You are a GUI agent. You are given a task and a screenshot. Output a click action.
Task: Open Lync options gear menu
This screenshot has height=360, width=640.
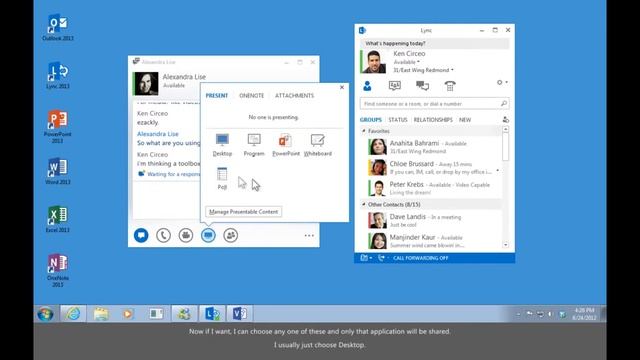tap(502, 82)
